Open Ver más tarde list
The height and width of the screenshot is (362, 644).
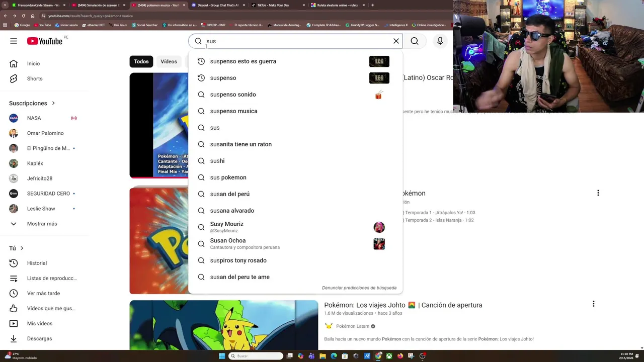pyautogui.click(x=44, y=293)
